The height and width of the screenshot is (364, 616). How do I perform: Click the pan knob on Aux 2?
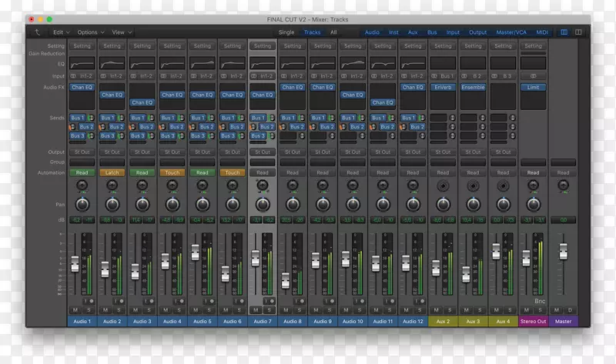click(x=443, y=205)
